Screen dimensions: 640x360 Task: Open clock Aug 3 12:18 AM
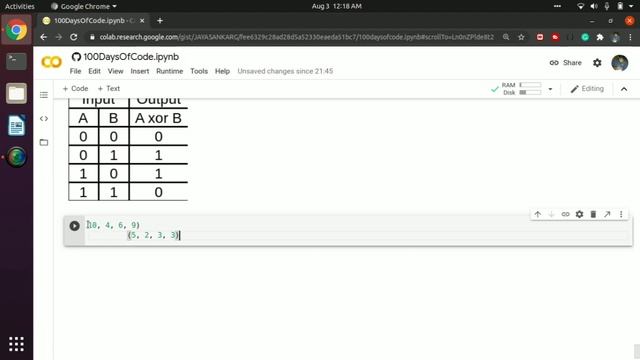tap(337, 6)
